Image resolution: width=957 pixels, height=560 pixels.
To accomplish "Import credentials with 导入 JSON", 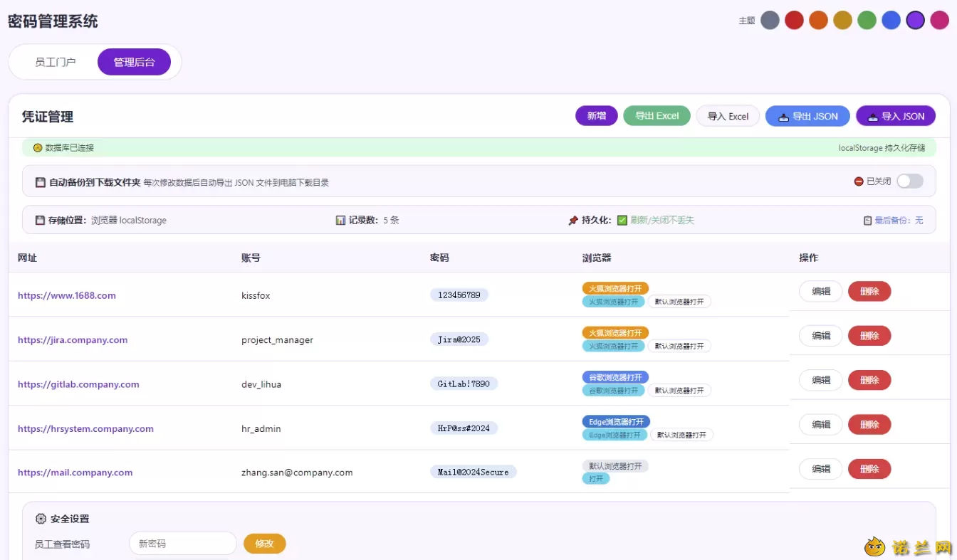I will [x=896, y=116].
